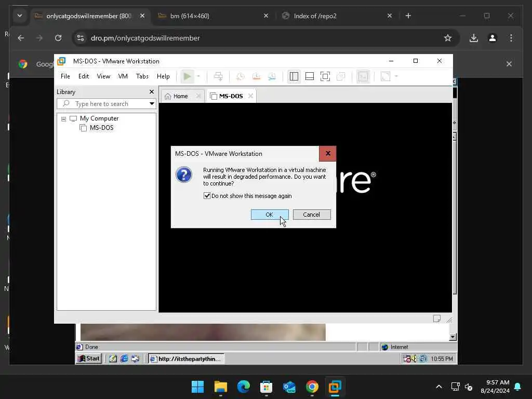This screenshot has width=532, height=399.
Task: Open Chrome three-dot menu
Action: 511,38
